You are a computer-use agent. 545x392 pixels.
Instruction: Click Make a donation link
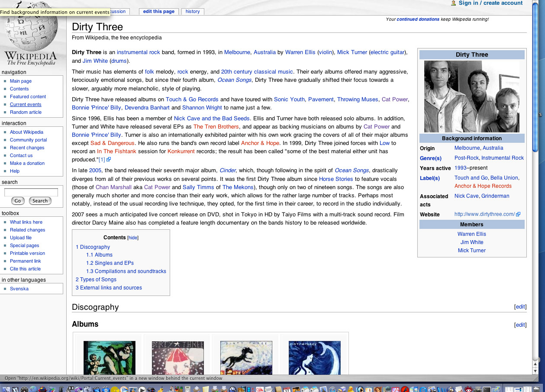click(x=27, y=163)
